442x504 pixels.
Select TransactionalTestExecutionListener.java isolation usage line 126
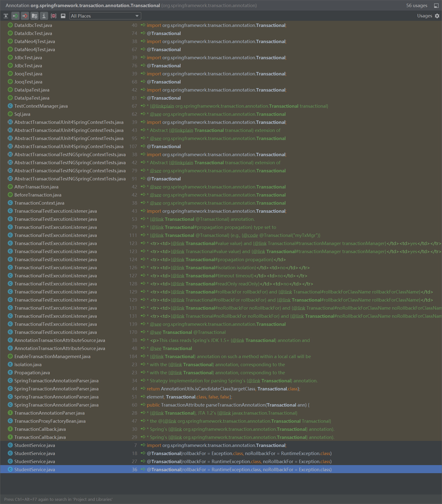(x=221, y=268)
